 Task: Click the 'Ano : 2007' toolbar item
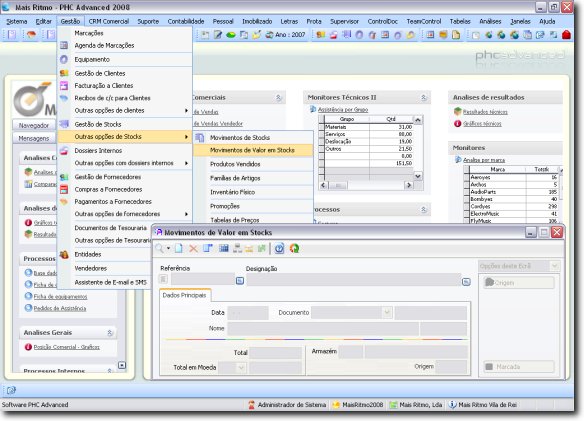click(x=286, y=35)
